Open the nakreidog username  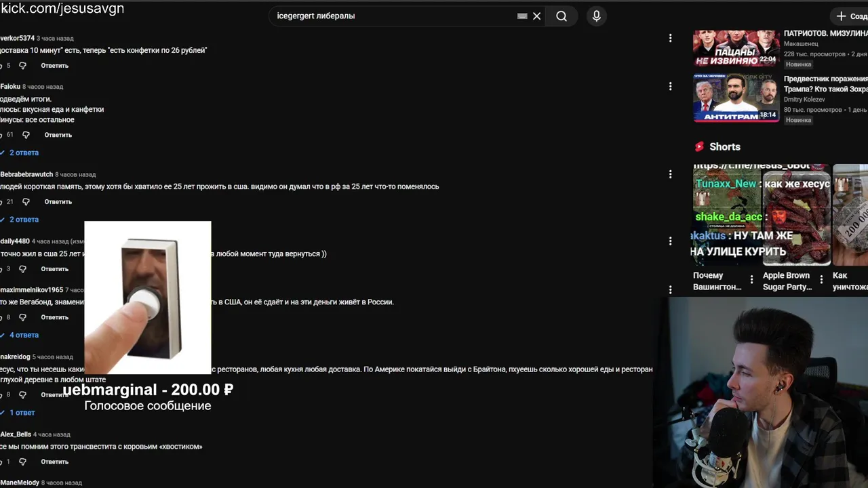tap(15, 357)
